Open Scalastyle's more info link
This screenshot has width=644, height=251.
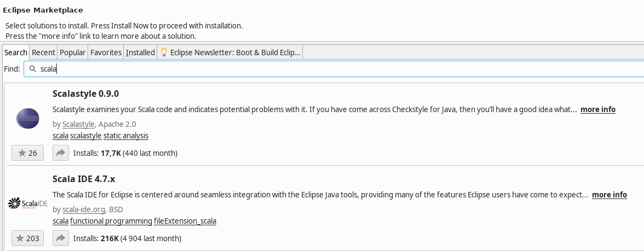(597, 109)
